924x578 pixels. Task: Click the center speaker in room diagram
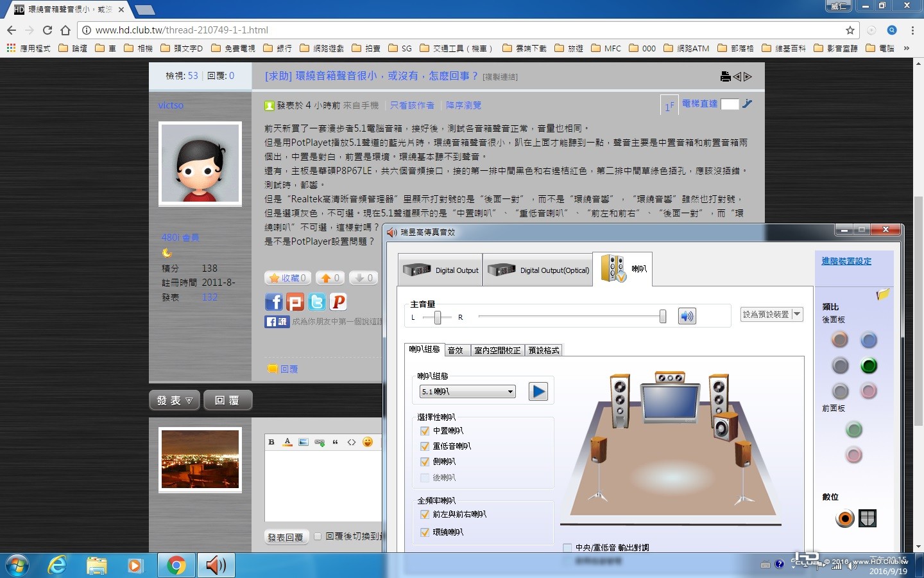(x=670, y=378)
